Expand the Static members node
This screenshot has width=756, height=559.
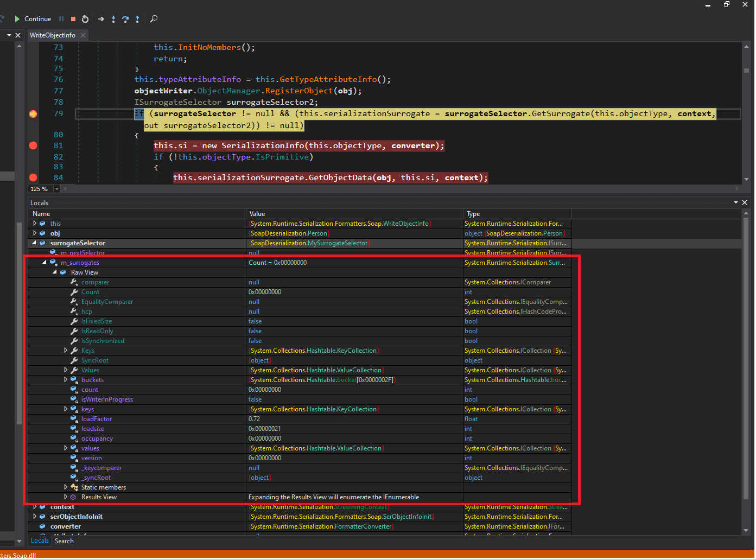click(x=66, y=487)
